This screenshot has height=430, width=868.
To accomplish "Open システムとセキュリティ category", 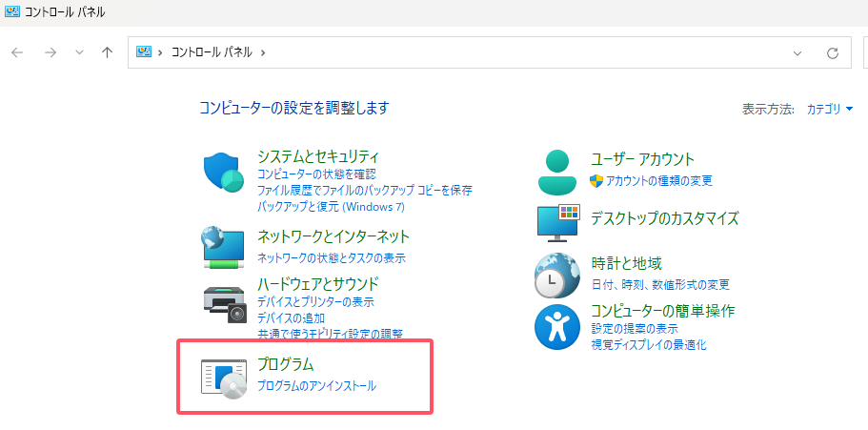I will coord(318,156).
